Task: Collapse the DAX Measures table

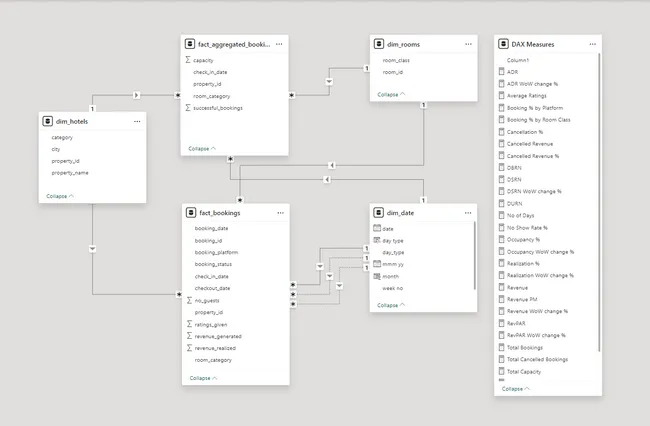Action: pos(516,388)
